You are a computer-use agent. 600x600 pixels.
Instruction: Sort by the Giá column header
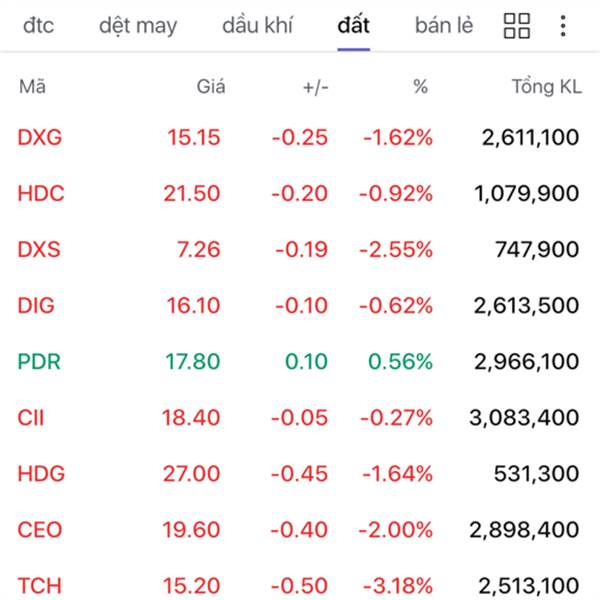pos(210,87)
